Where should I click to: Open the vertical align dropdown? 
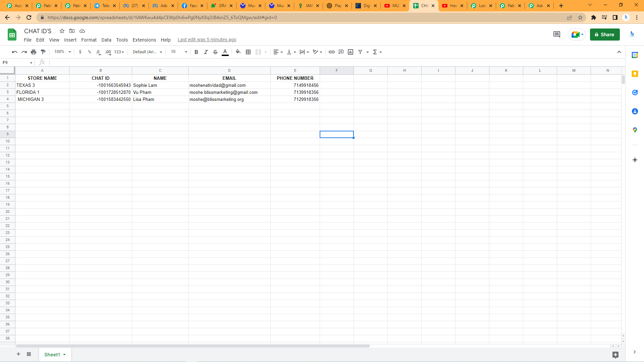pyautogui.click(x=291, y=52)
